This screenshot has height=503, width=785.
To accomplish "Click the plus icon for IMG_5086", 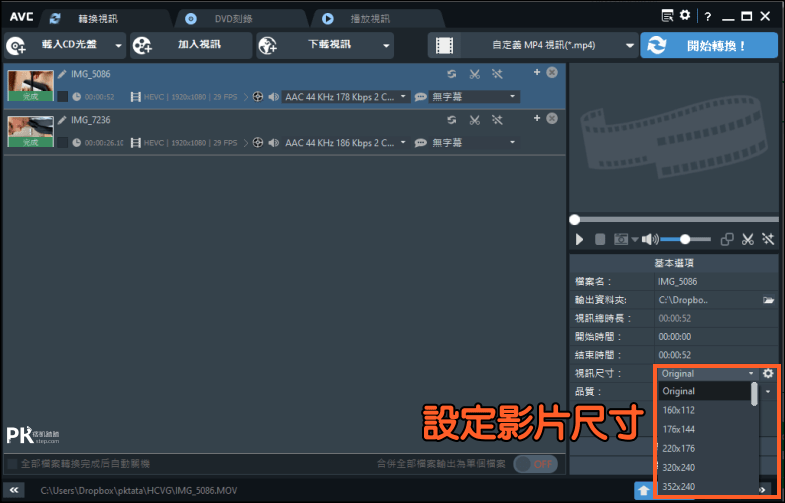I will (x=537, y=73).
